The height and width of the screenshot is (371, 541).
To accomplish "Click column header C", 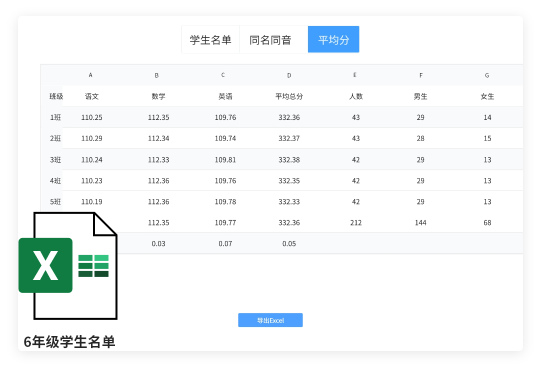I will (223, 75).
